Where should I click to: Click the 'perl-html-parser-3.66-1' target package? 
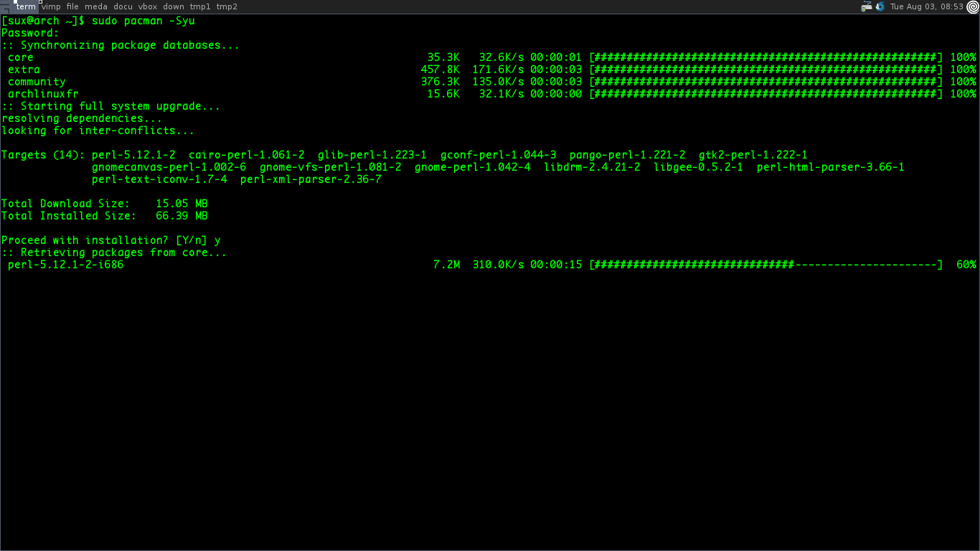pyautogui.click(x=831, y=167)
